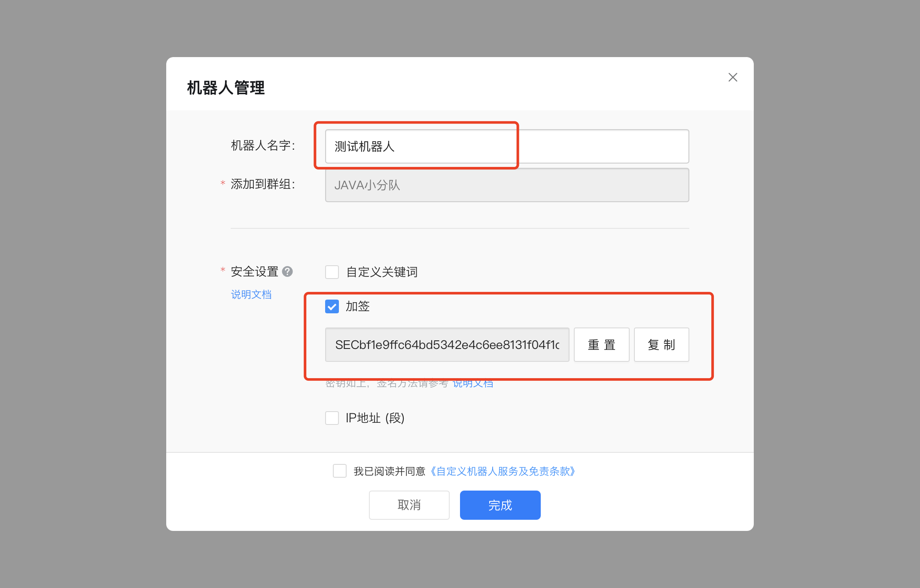Viewport: 920px width, 588px height.
Task: Click the 取消 button
Action: point(409,505)
